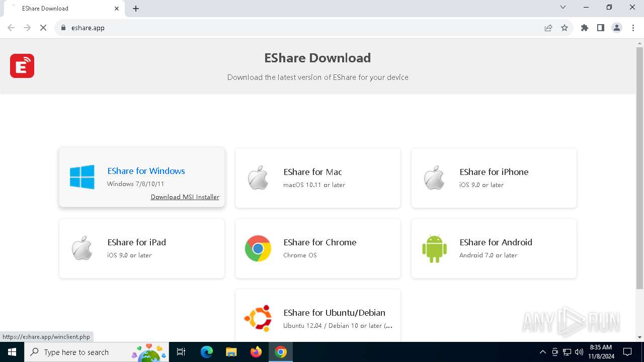
Task: View site information lock icon
Action: coord(63,28)
